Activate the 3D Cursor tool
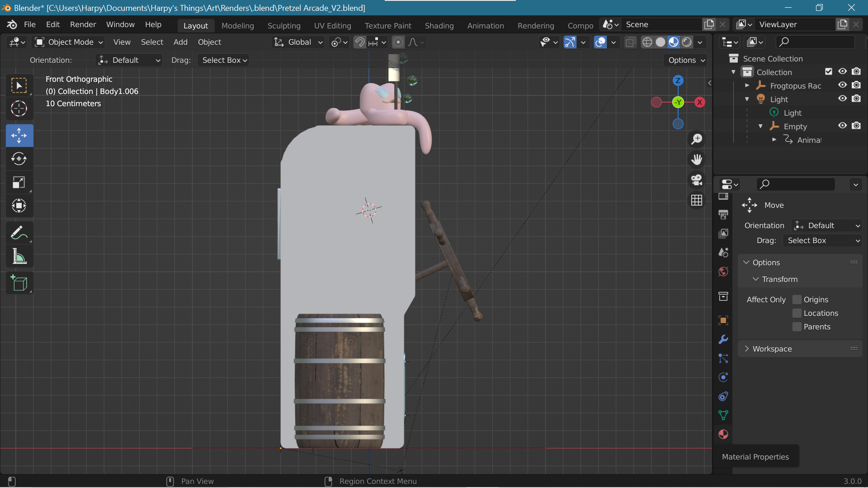868x488 pixels. (19, 109)
